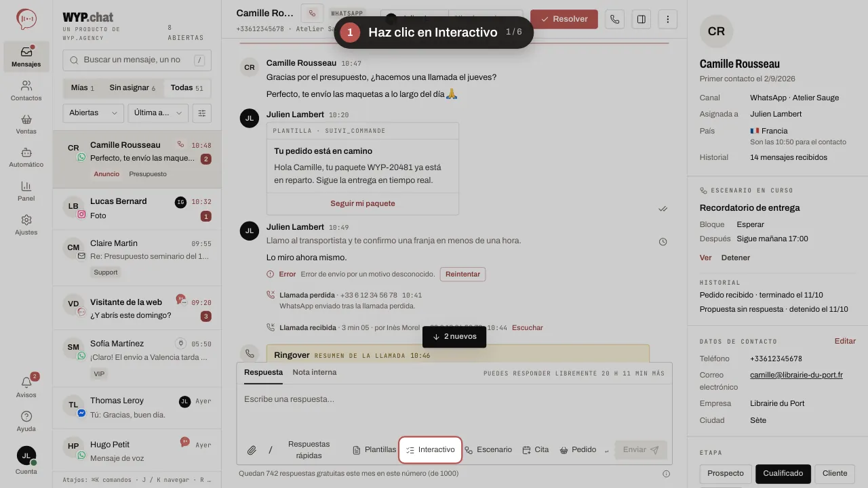The width and height of the screenshot is (868, 488).
Task: Select the Mías filter tab
Action: pyautogui.click(x=83, y=88)
